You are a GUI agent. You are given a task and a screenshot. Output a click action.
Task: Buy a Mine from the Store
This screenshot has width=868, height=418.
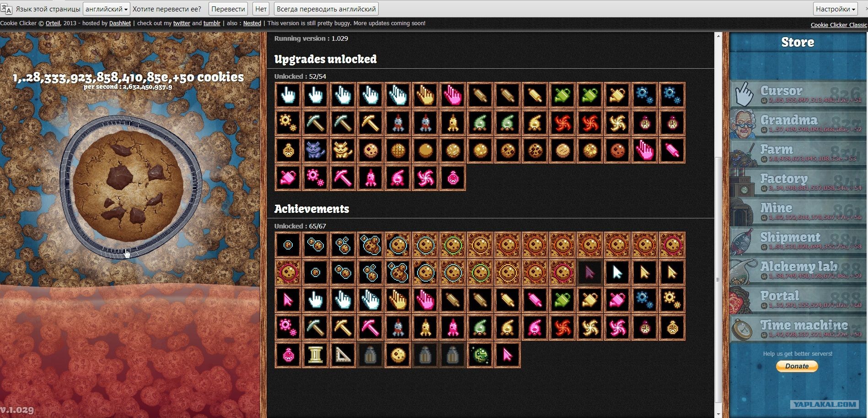(798, 212)
